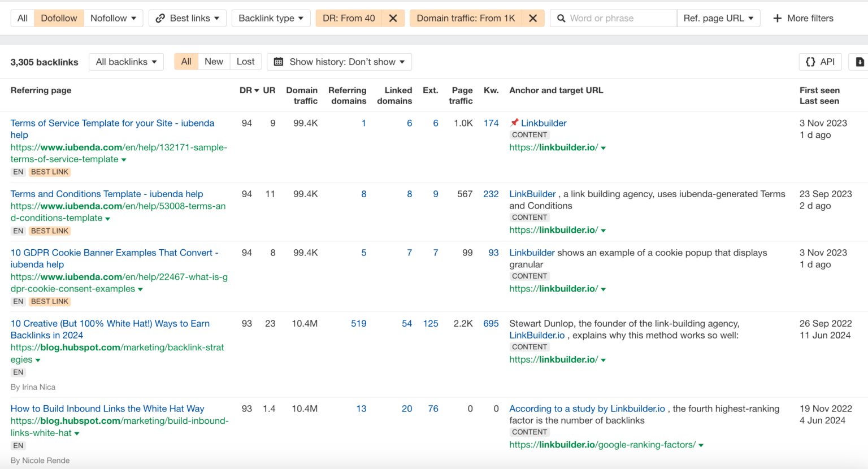
Task: Click the chain icon in Best links
Action: coord(160,18)
